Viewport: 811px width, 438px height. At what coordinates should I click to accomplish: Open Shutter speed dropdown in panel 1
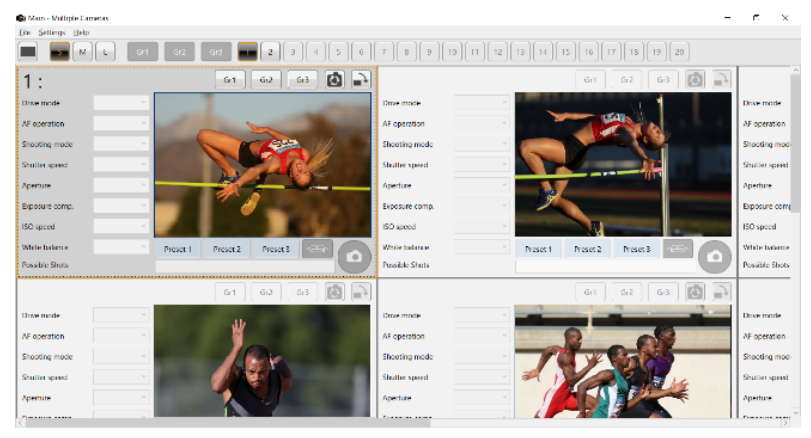(121, 165)
